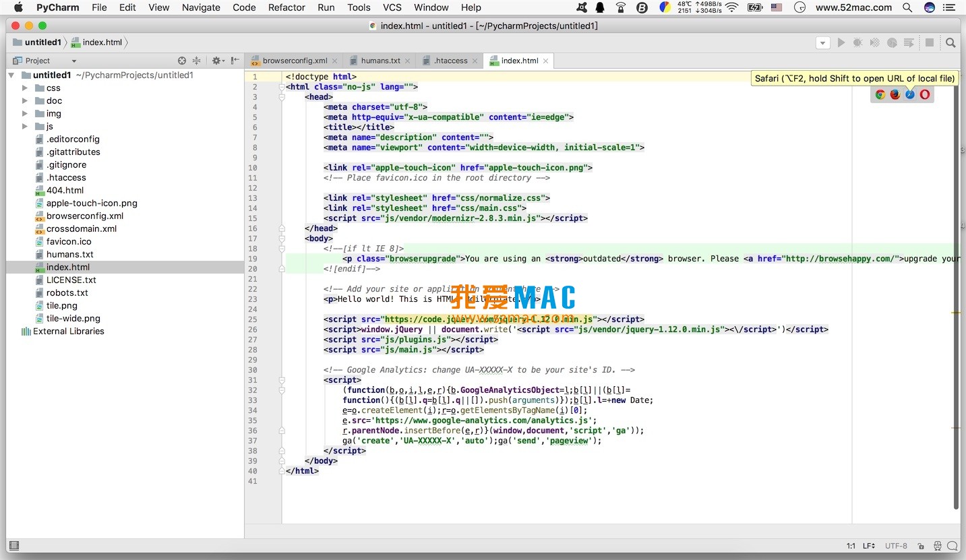Select crossdomain.xml in project tree
Screen dimensions: 966x560
81,229
